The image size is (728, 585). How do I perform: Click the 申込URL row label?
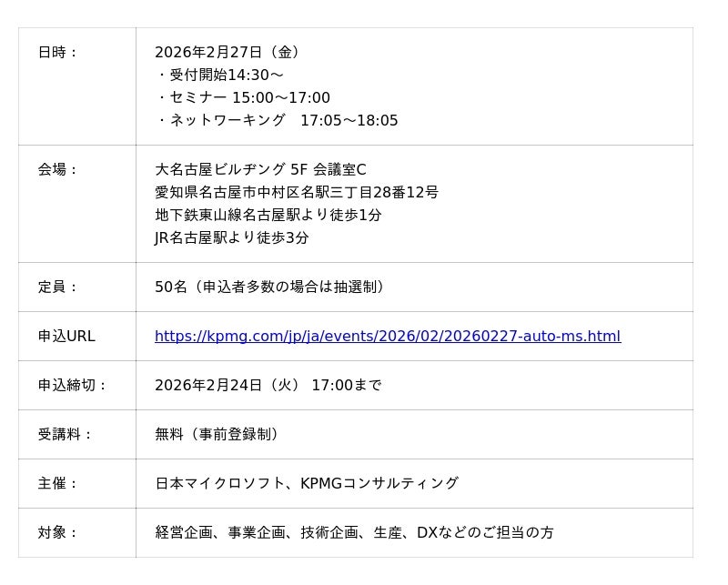click(66, 337)
